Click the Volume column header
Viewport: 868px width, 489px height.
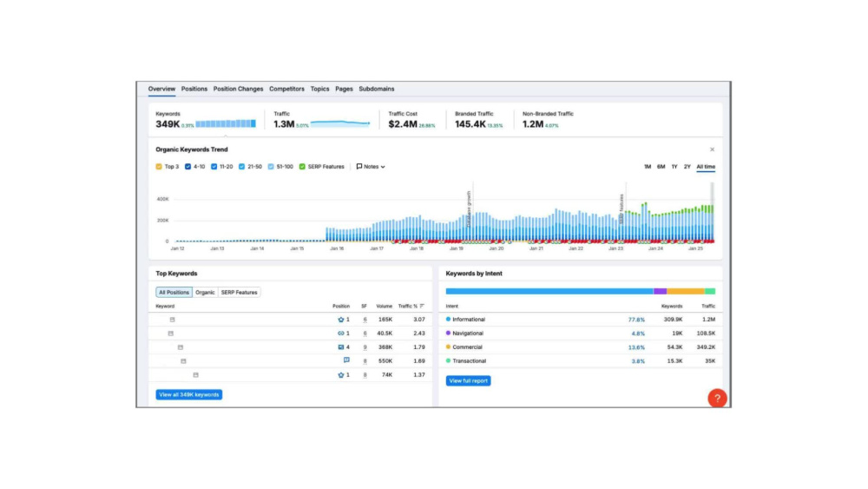point(385,306)
